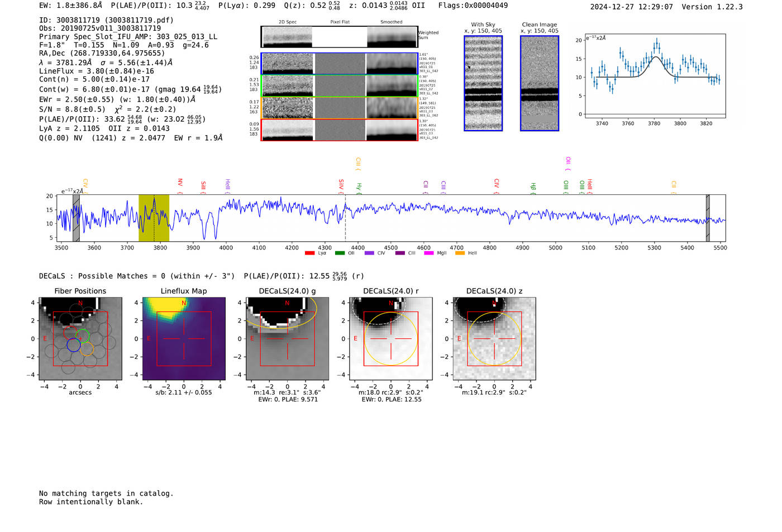782x532 pixels.
Task: Click the EWr: 0, PLAE: 12.55 caption
Action: click(392, 399)
